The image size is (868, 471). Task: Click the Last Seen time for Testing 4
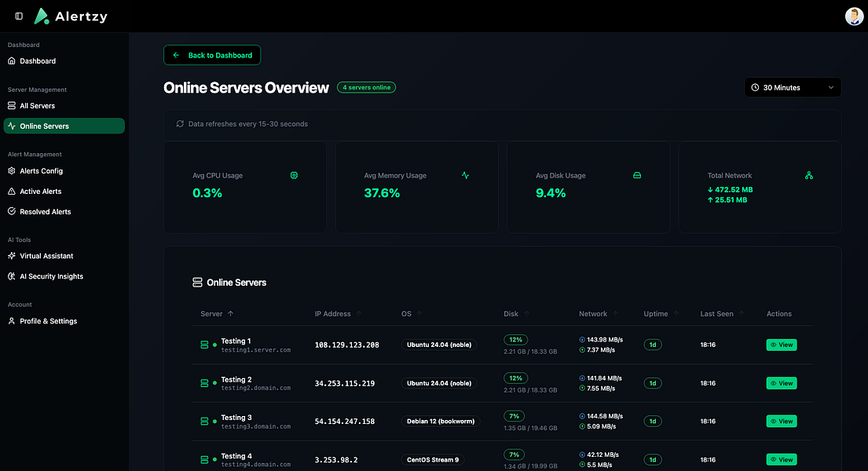point(708,459)
